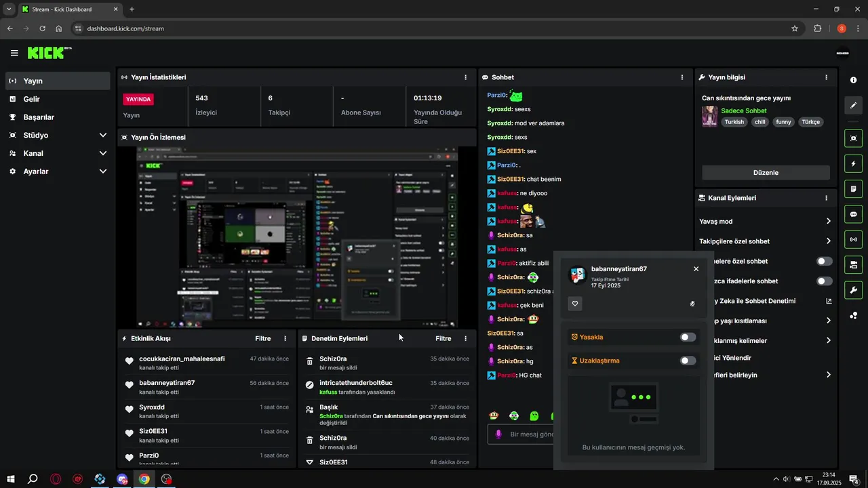Pick the first emote under chat
The image size is (868, 488).
(494, 415)
